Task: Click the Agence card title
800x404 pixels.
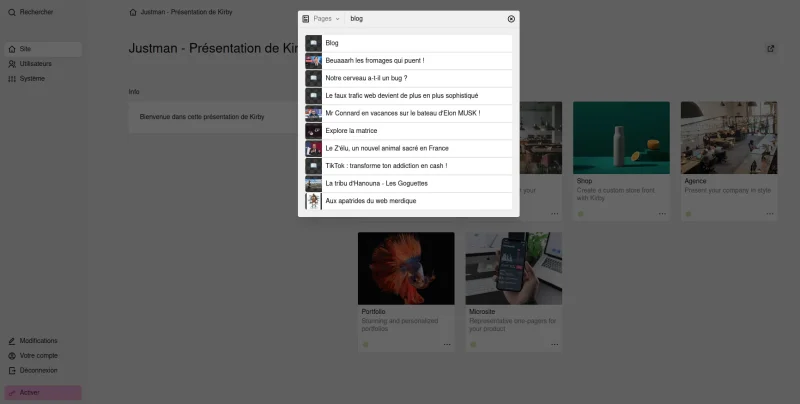Action: click(695, 181)
